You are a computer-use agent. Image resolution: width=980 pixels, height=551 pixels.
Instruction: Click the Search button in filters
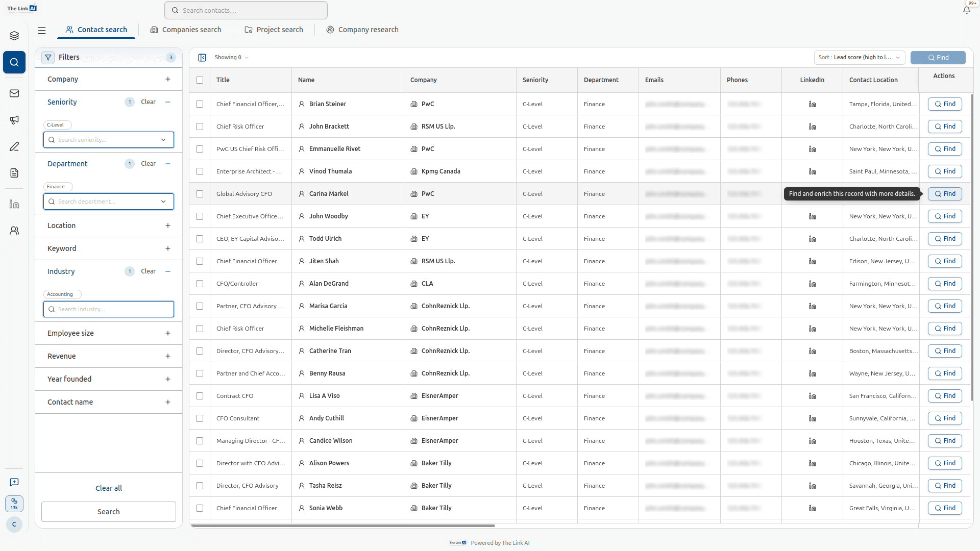point(109,512)
